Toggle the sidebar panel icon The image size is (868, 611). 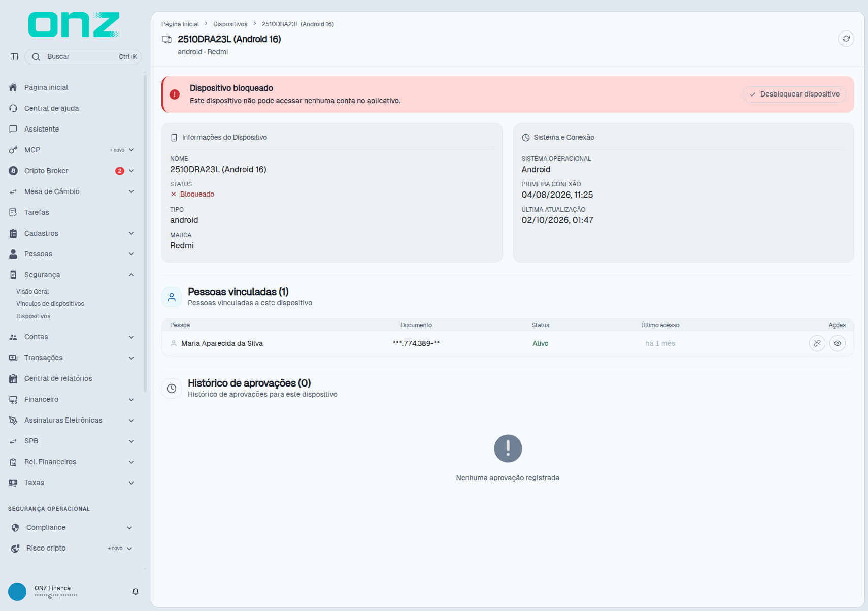click(x=14, y=57)
